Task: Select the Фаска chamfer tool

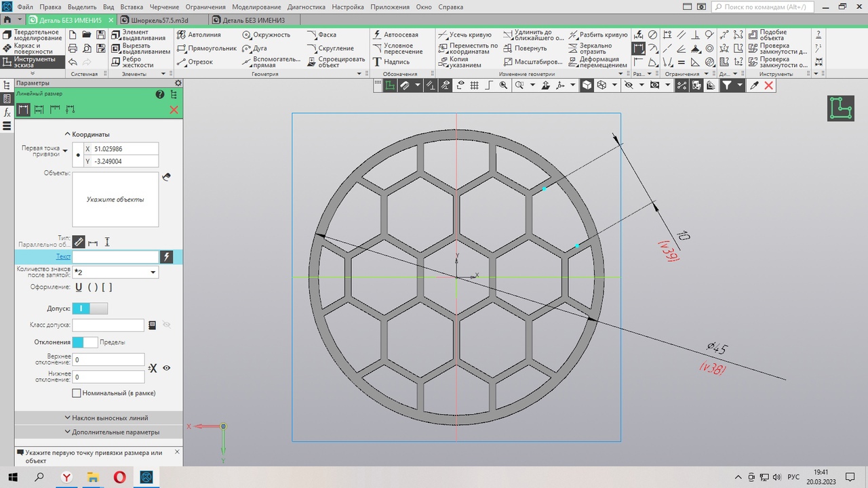Action: [x=321, y=35]
